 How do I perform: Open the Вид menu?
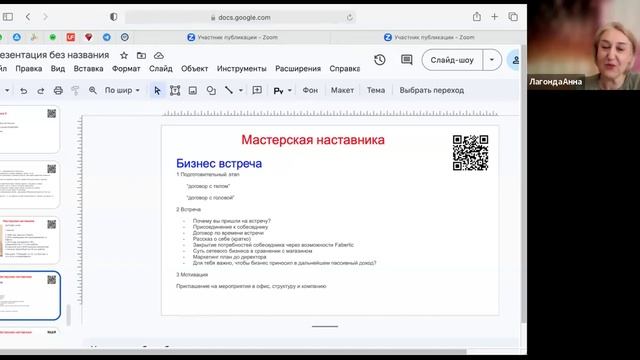click(58, 69)
